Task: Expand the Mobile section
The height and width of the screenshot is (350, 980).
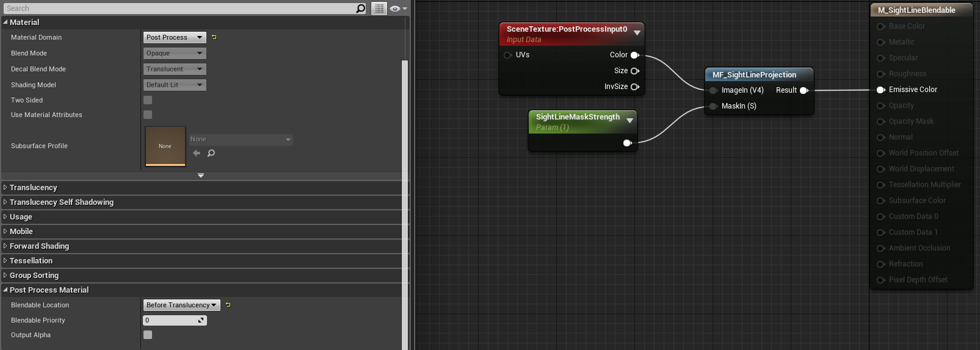Action: pos(5,231)
